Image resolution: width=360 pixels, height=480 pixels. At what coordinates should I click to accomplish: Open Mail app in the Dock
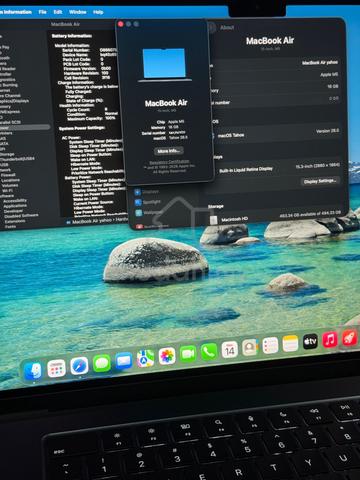pos(124,360)
